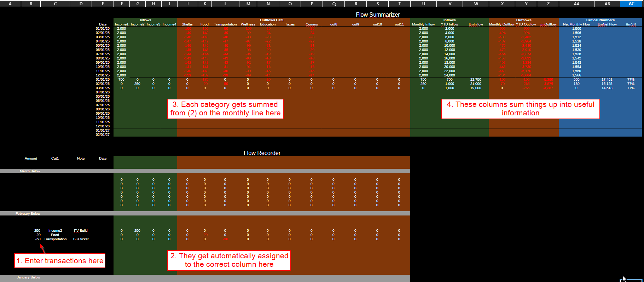Click the 'Bus ticket' note cell
Screen dimensions: 644x282
click(81, 239)
